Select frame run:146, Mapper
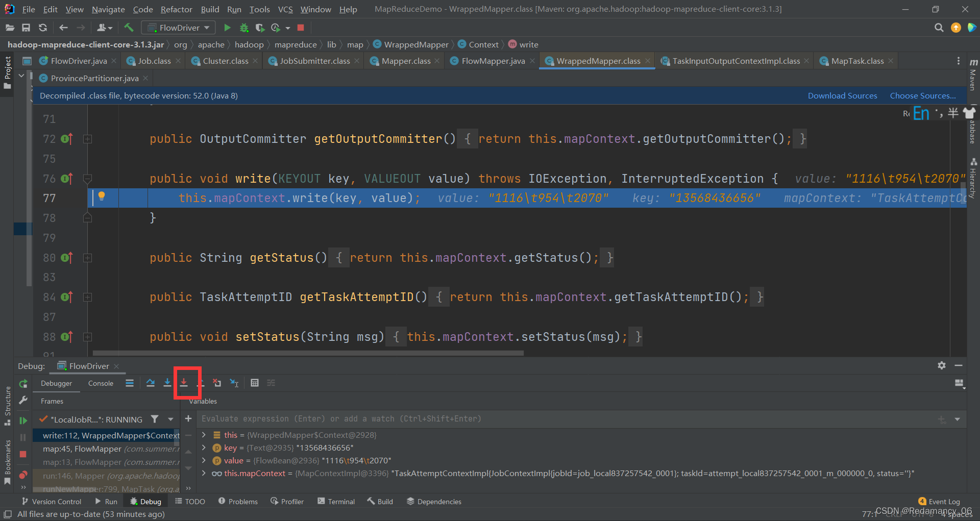Image resolution: width=980 pixels, height=521 pixels. click(x=106, y=476)
